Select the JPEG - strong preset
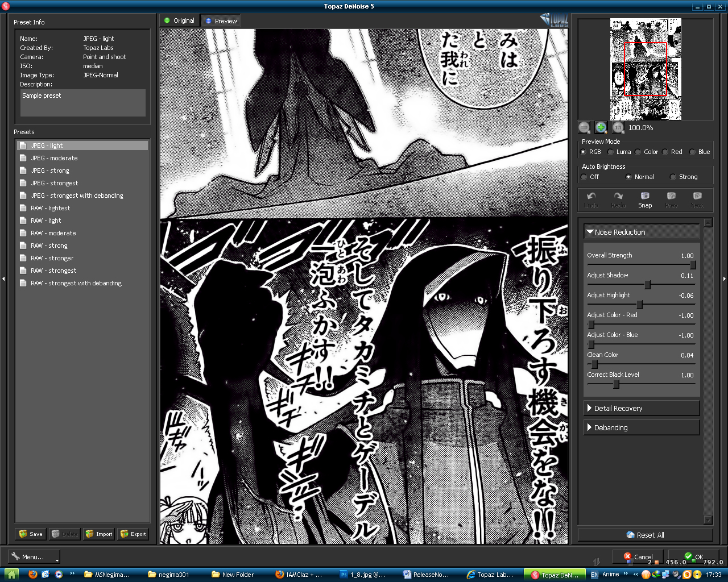Screen dimensions: 728x582 click(x=82, y=171)
